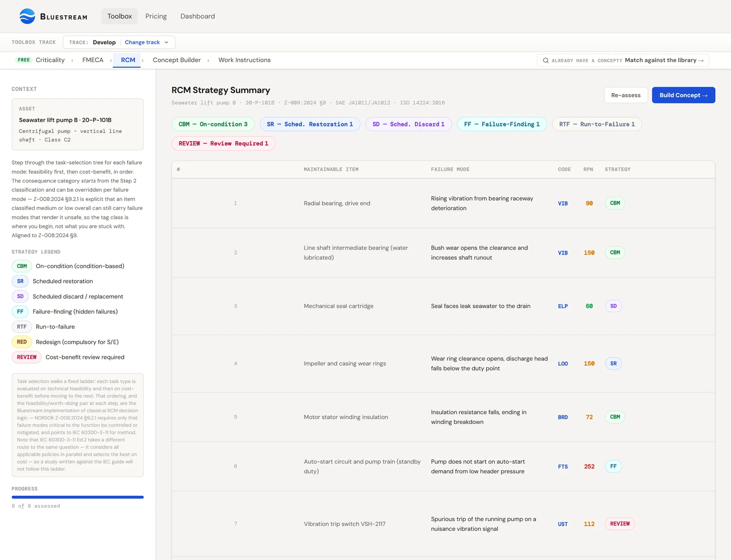Click the UST code for Vibration trip switch
This screenshot has height=560, width=731.
(563, 524)
